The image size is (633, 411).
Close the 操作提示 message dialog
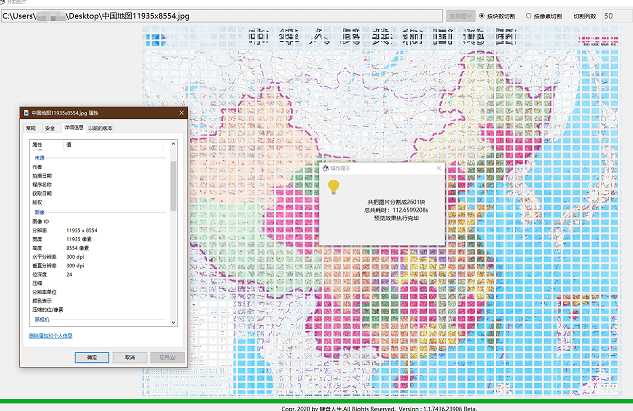coord(437,169)
